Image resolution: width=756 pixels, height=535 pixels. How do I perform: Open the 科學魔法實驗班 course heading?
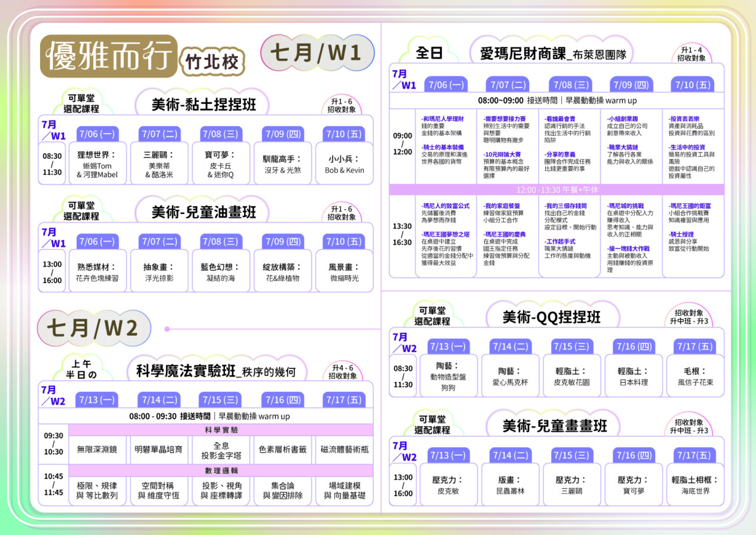click(213, 372)
